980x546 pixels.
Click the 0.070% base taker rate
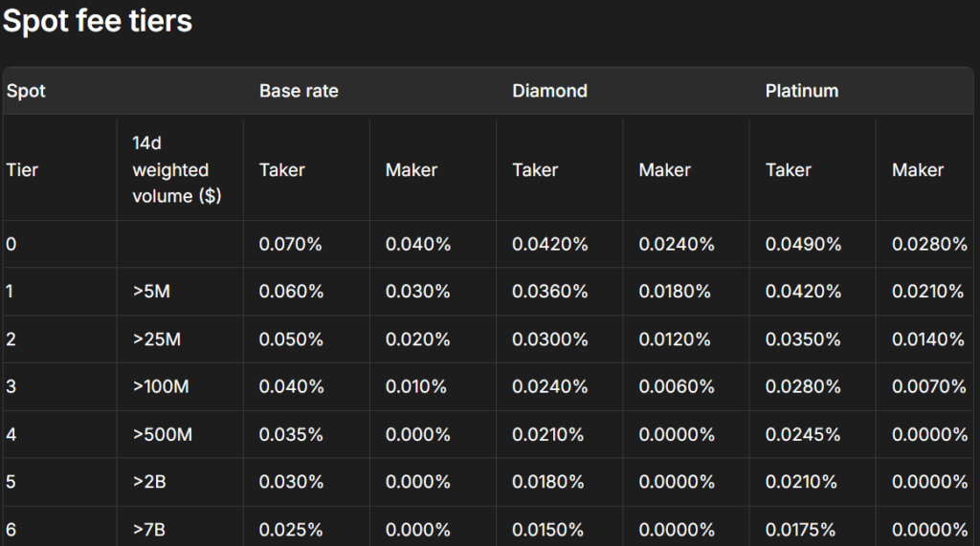pos(291,244)
